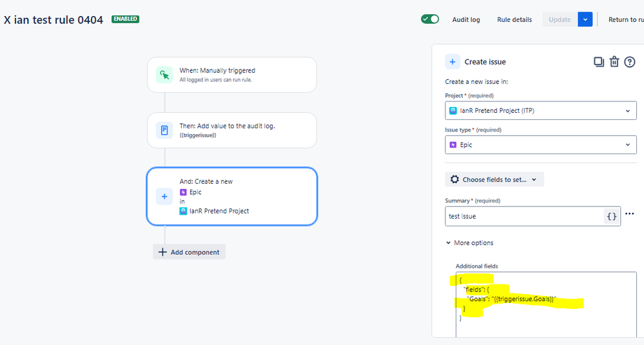Click the rule title ian test rule 0404

[54, 20]
